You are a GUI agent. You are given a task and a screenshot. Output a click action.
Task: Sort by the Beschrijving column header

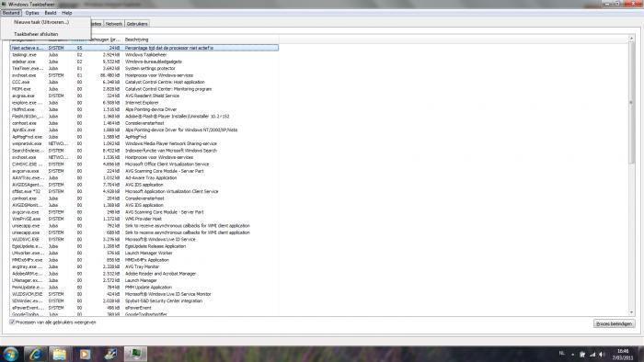pyautogui.click(x=137, y=40)
